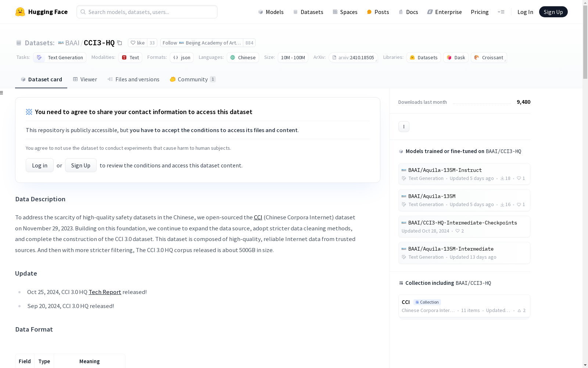Open Posts in the top navigation
Image resolution: width=588 pixels, height=368 pixels.
point(378,12)
